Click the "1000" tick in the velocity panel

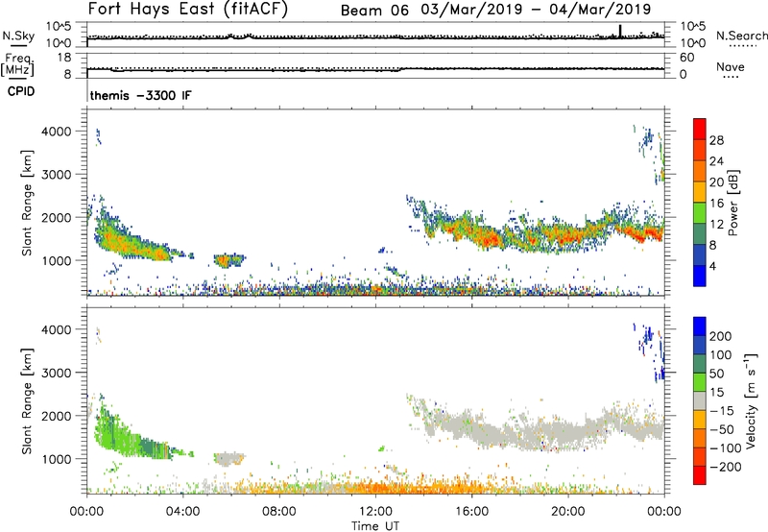click(x=56, y=459)
